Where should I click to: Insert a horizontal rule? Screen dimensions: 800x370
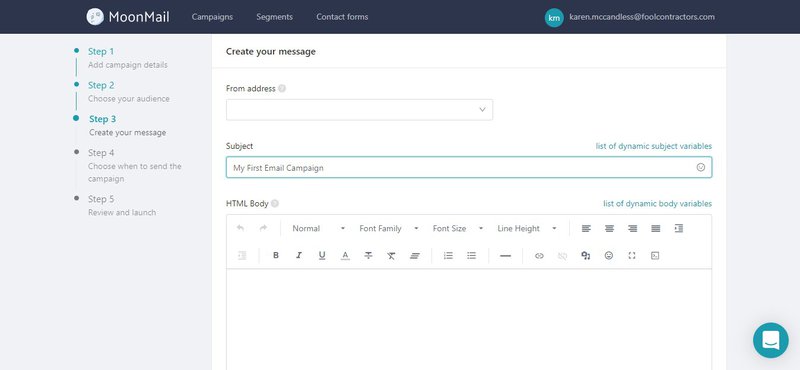point(506,256)
